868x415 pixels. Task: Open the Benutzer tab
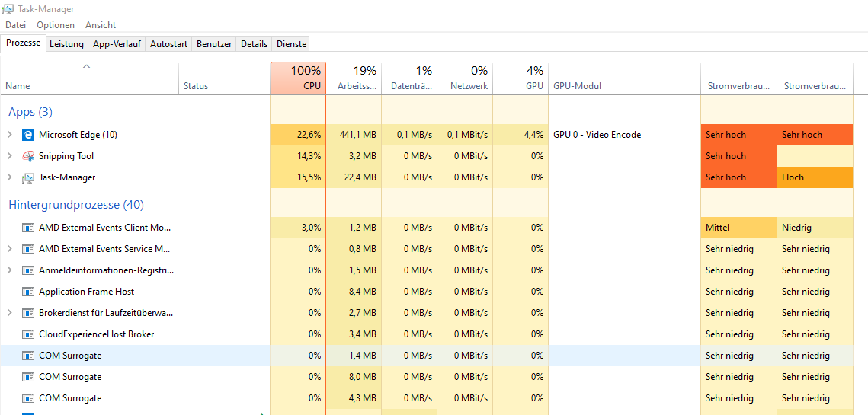(x=214, y=44)
